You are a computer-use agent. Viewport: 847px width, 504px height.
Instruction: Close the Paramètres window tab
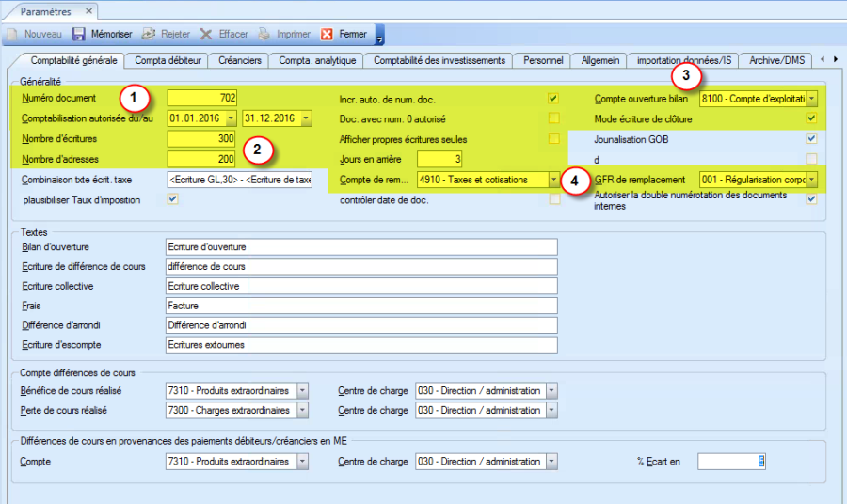click(88, 11)
